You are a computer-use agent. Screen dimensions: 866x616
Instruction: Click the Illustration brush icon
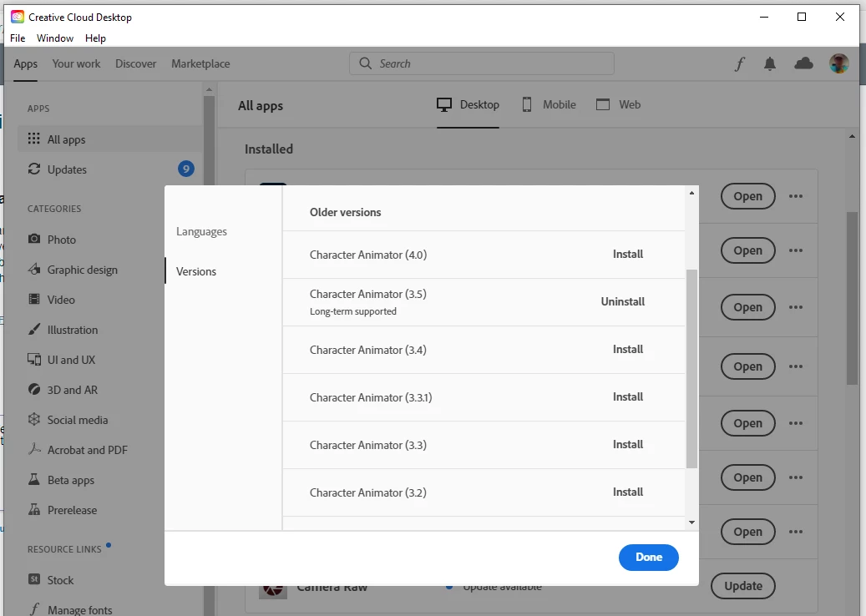click(x=34, y=330)
